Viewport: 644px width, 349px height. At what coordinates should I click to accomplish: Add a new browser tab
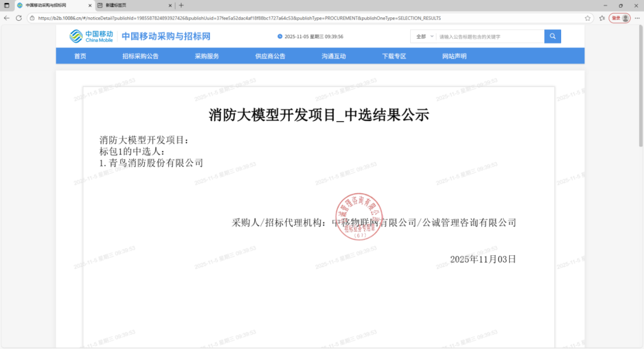181,5
